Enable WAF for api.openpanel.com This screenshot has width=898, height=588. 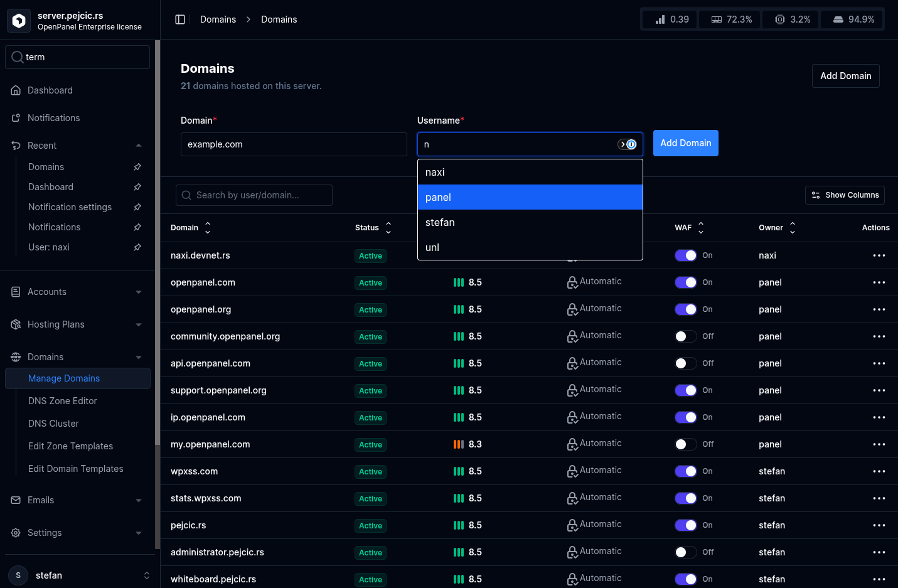[x=686, y=363]
